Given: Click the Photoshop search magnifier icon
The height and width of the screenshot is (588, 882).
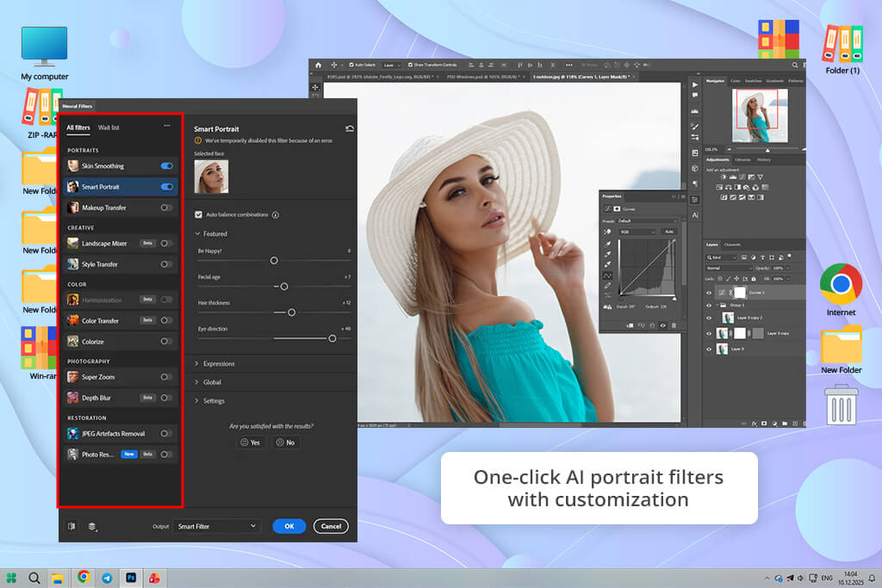Looking at the screenshot, I should pyautogui.click(x=795, y=65).
